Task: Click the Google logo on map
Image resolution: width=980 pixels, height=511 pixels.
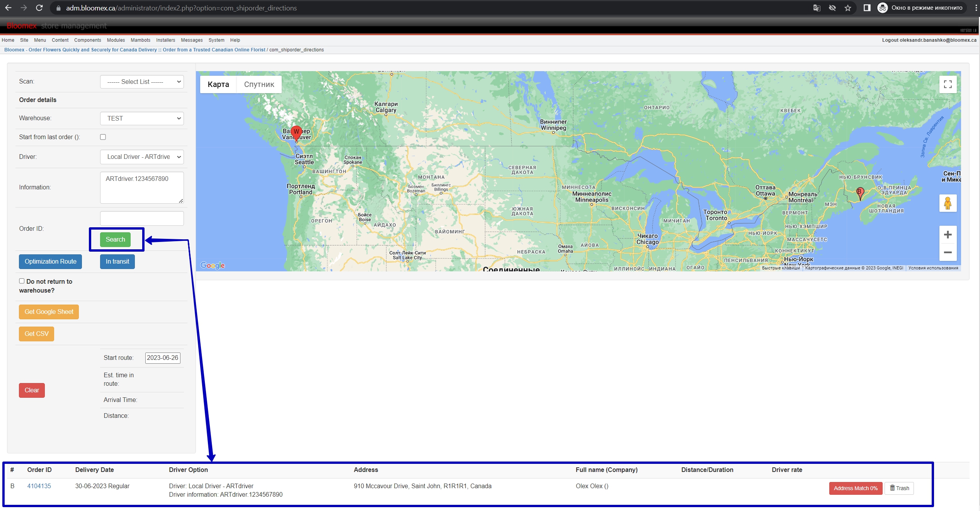Action: click(213, 266)
